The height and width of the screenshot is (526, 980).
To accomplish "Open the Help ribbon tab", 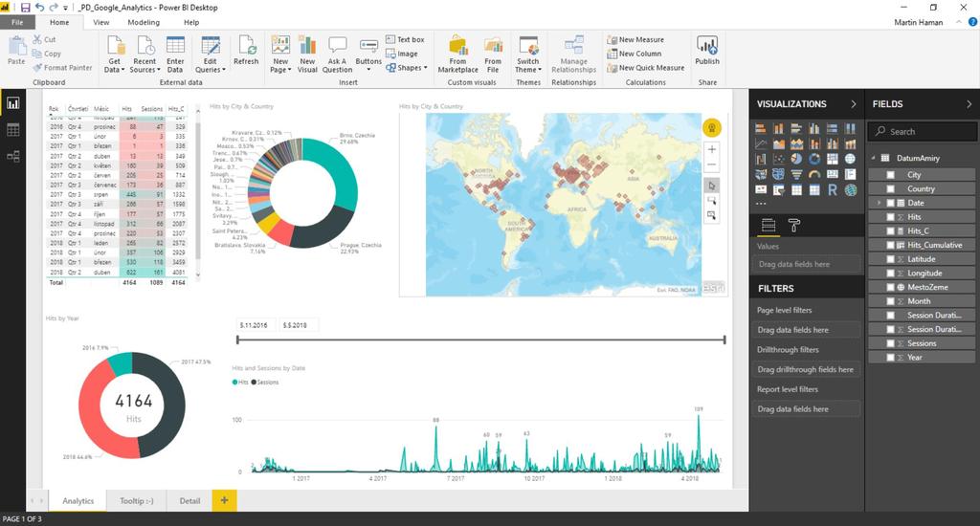I will point(191,23).
